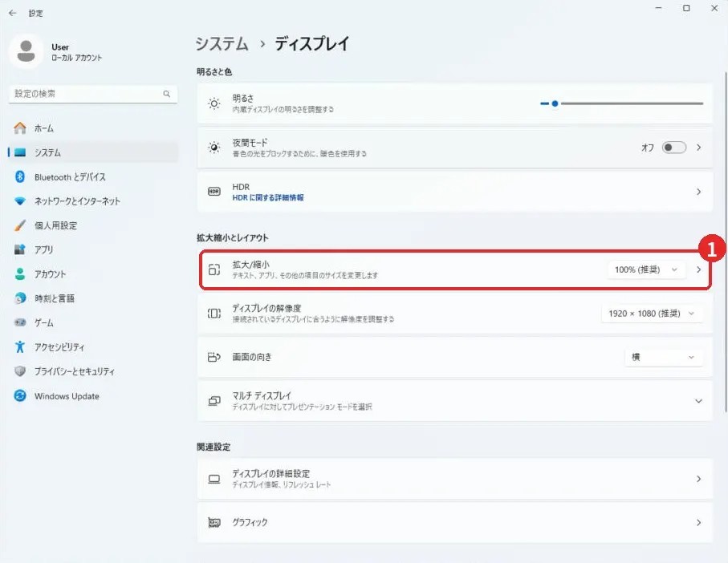Click the プライバシーとセキュリティ shield icon
This screenshot has width=728, height=563.
click(20, 371)
